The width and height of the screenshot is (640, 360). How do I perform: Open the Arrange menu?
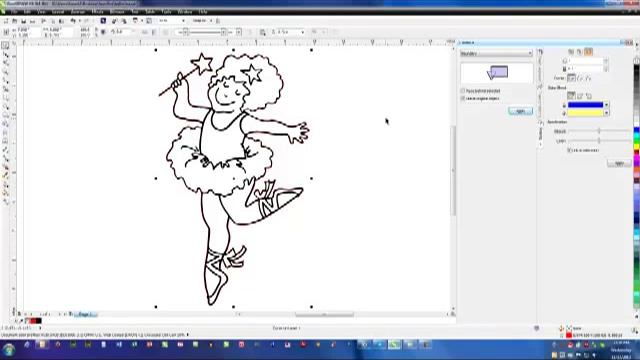pyautogui.click(x=78, y=12)
